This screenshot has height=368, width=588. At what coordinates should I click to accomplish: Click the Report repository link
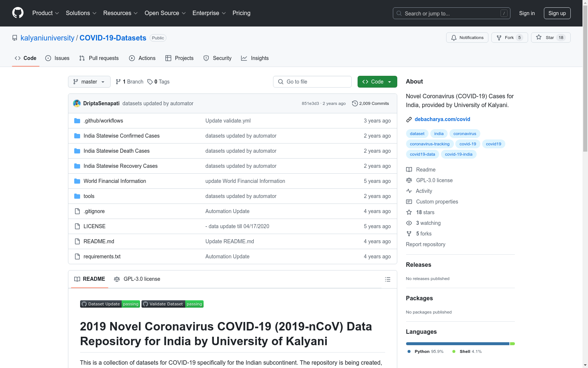click(x=426, y=244)
